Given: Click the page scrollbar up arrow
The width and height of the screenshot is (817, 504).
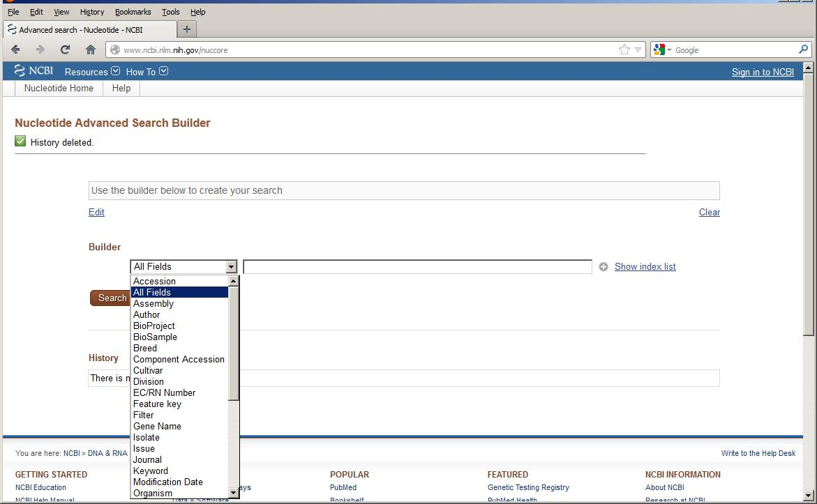Looking at the screenshot, I should click(808, 67).
